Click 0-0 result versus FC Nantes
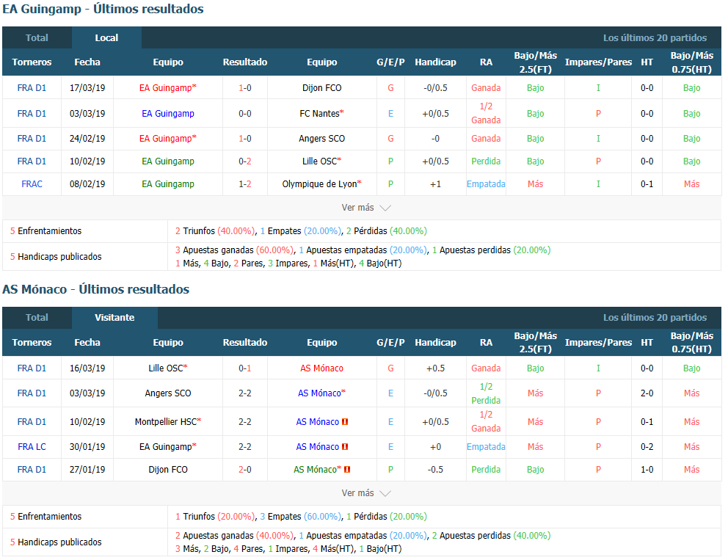This screenshot has width=728, height=560. click(244, 113)
